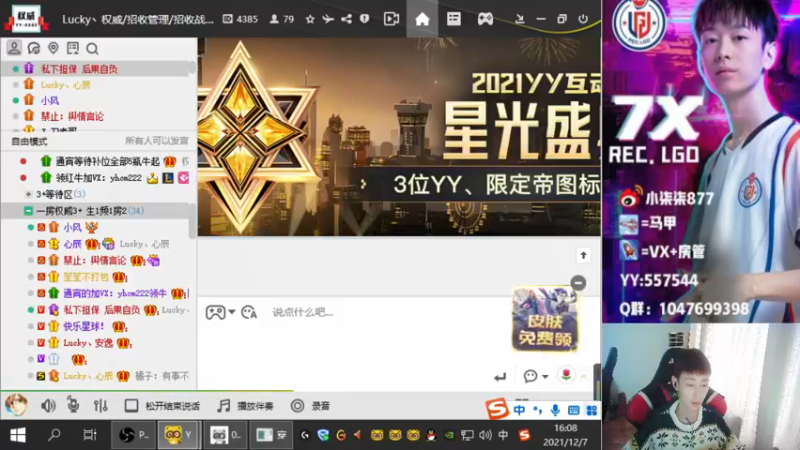
Task: Click the share icon in title bar
Action: point(346,19)
